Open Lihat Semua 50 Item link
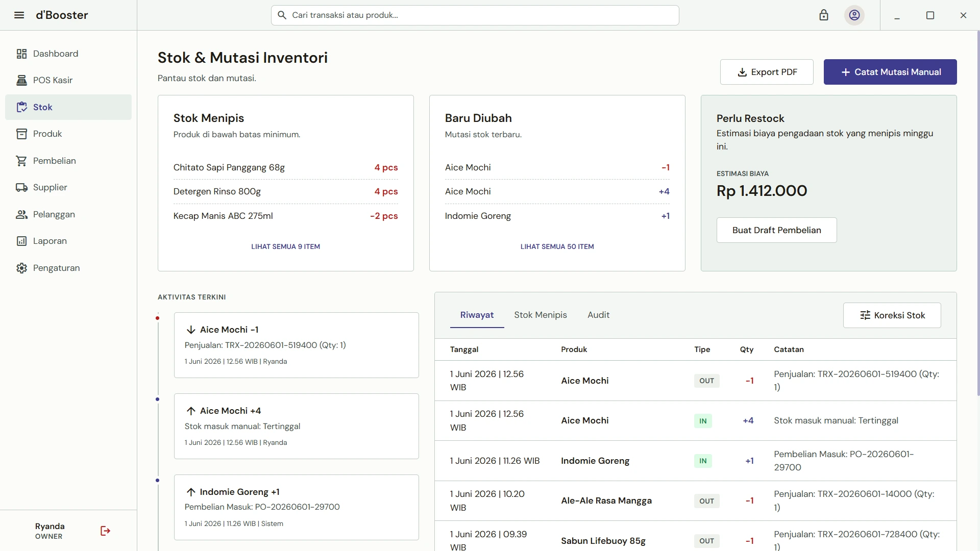Image resolution: width=980 pixels, height=551 pixels. tap(557, 246)
